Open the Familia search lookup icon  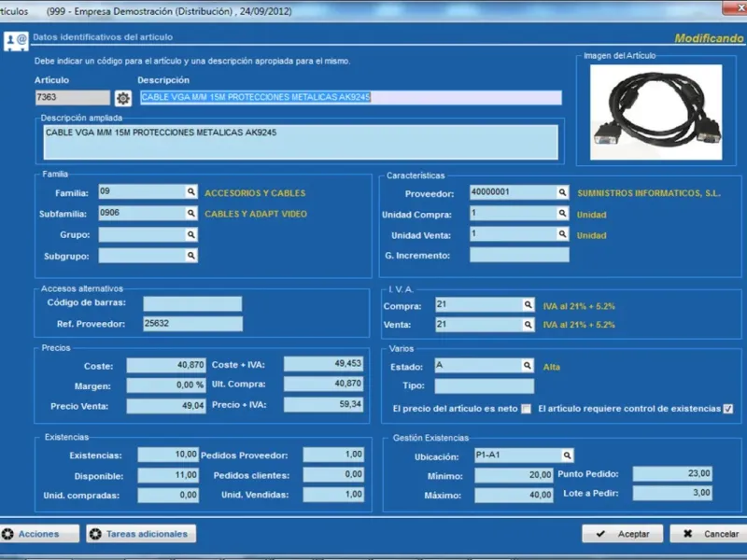(x=190, y=192)
